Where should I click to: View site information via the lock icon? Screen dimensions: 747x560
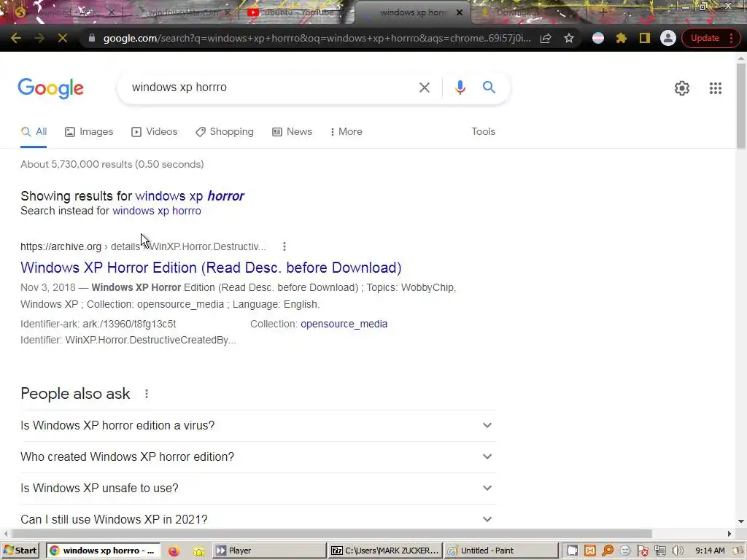(92, 38)
